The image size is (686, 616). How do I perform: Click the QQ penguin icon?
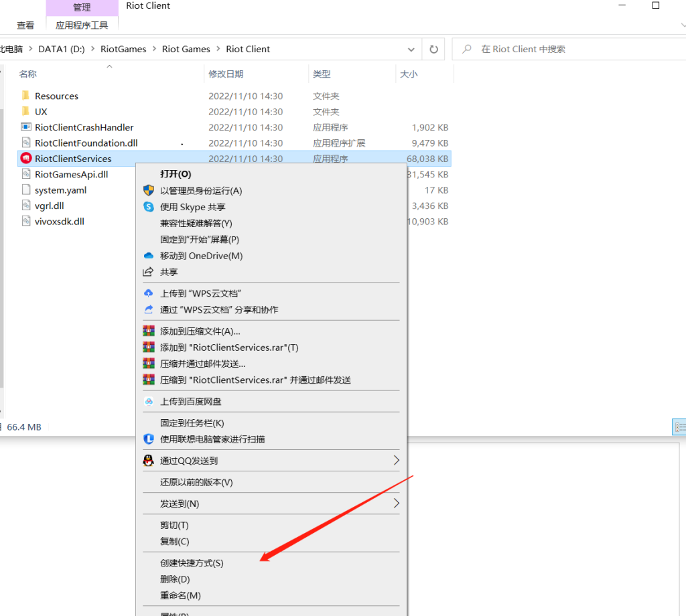point(149,461)
